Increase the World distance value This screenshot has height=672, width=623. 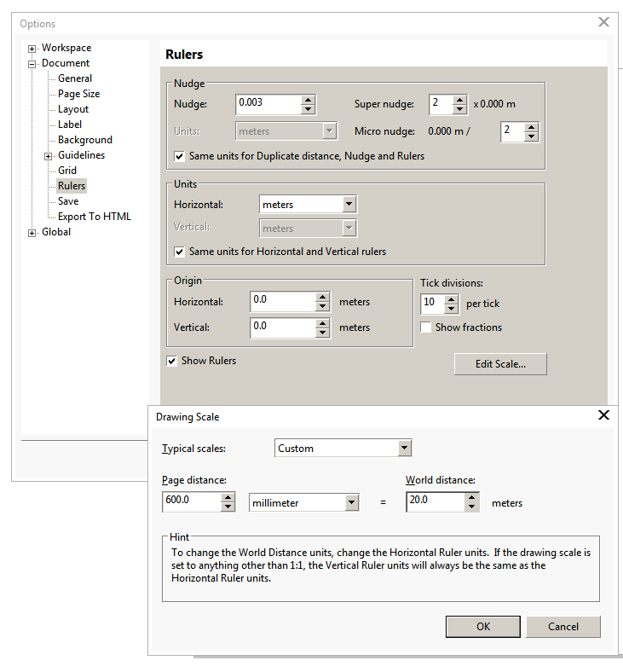(471, 497)
